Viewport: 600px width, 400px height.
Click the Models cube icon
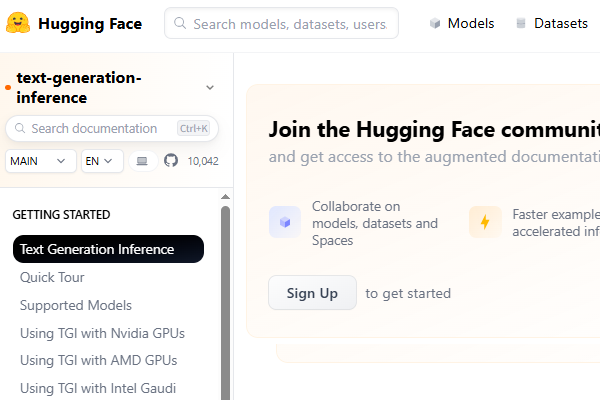(x=435, y=23)
